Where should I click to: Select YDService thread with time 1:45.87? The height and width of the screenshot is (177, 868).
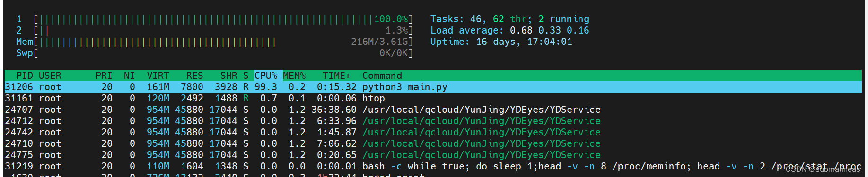point(482,132)
